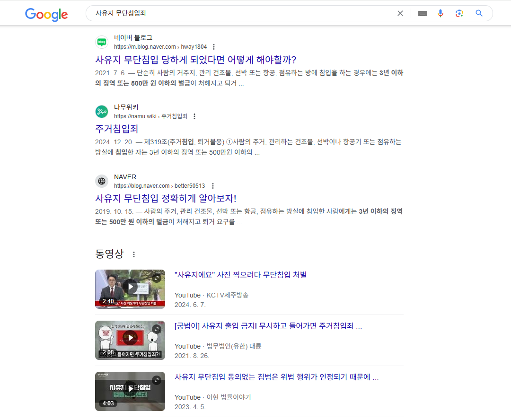Click the 나무위키 favicon icon

tap(102, 112)
